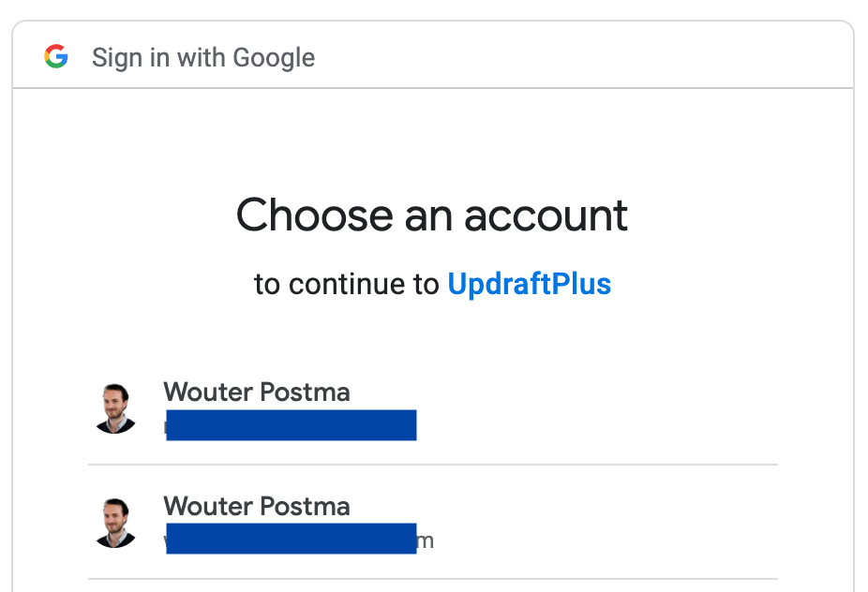Click the divider below the second account
The height and width of the screenshot is (592, 868).
432,579
